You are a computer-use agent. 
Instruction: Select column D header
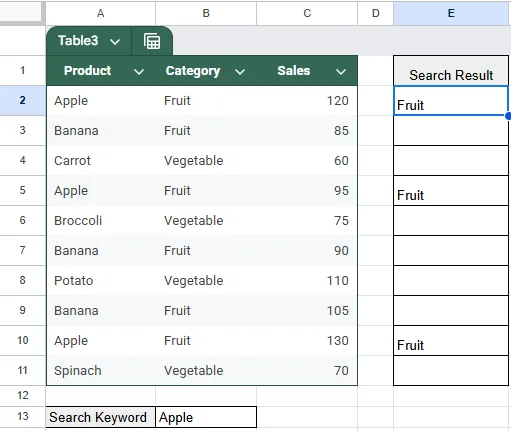coord(376,13)
